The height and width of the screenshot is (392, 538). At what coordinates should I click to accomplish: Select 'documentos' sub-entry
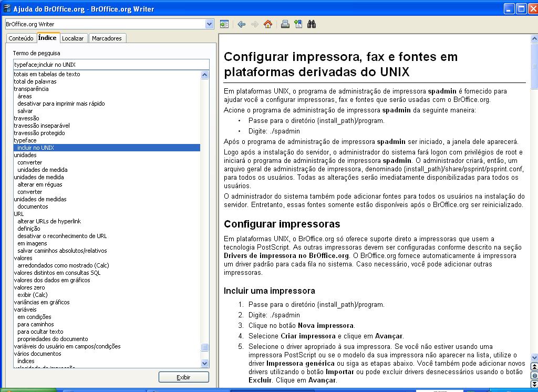coord(33,207)
